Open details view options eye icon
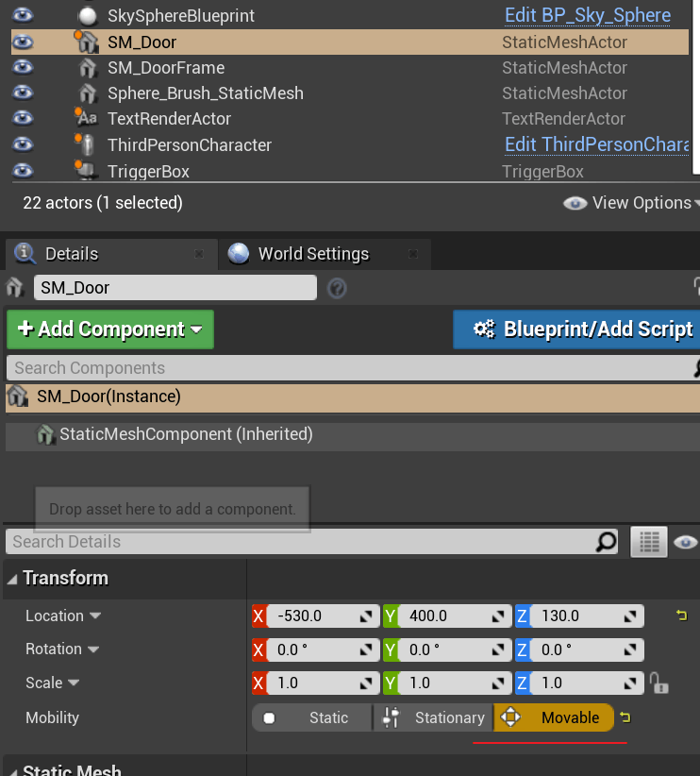The image size is (700, 776). 685,543
